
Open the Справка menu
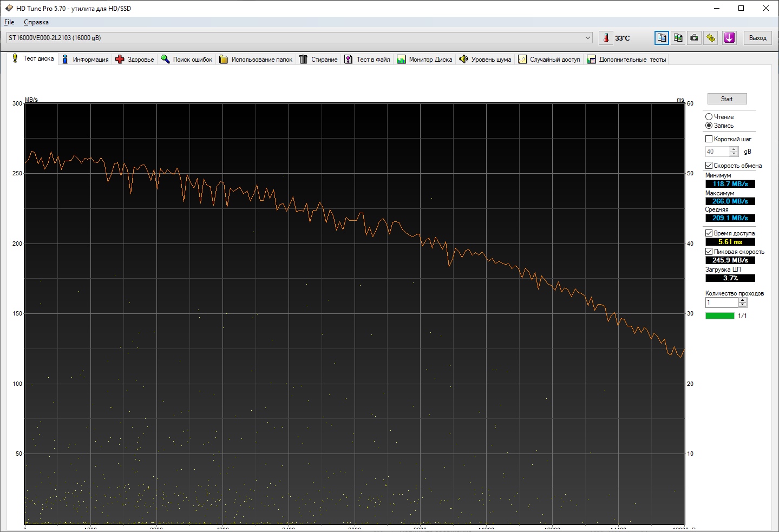(x=36, y=22)
